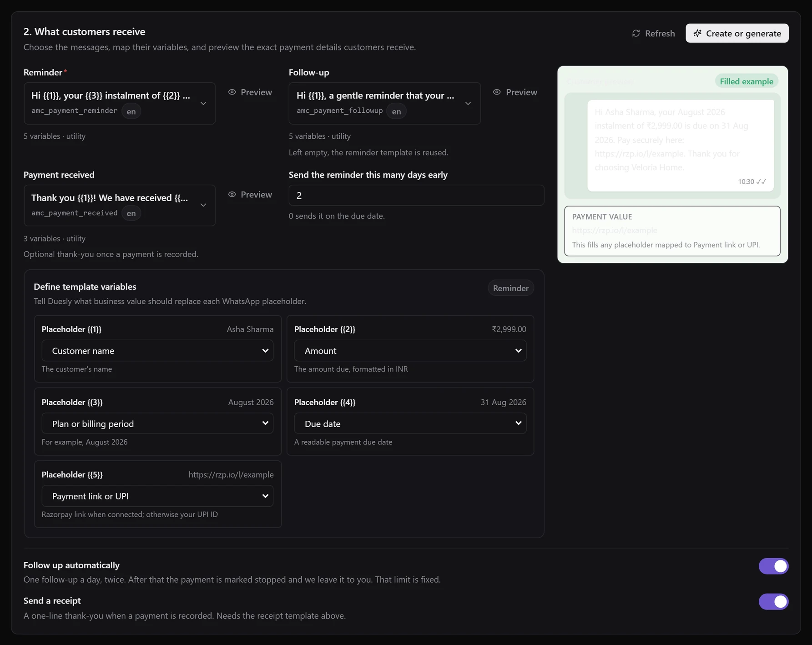
Task: Click the 'amc_payment_reminder' template name
Action: 74,111
